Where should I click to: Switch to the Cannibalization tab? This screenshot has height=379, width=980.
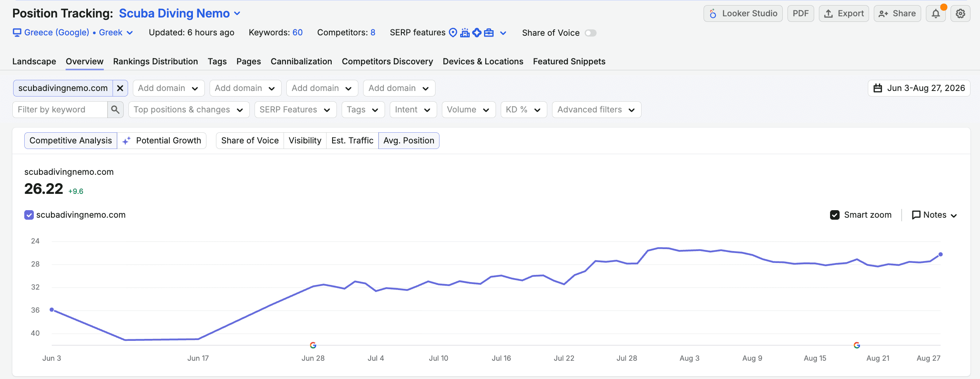click(x=301, y=62)
